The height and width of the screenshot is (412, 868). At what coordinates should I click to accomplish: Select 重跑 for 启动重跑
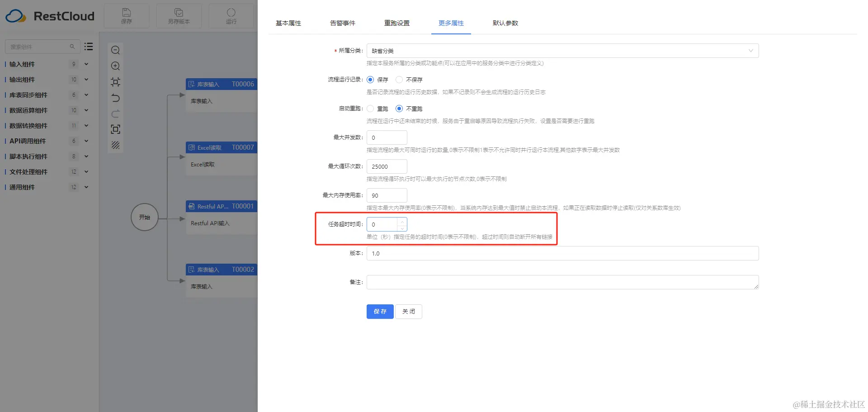370,109
